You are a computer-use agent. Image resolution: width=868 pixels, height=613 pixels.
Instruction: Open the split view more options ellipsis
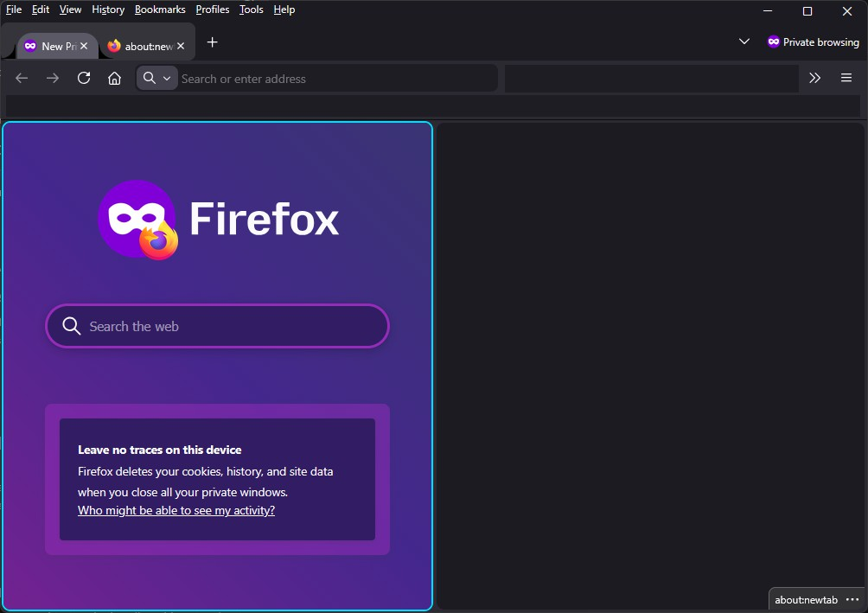click(852, 600)
